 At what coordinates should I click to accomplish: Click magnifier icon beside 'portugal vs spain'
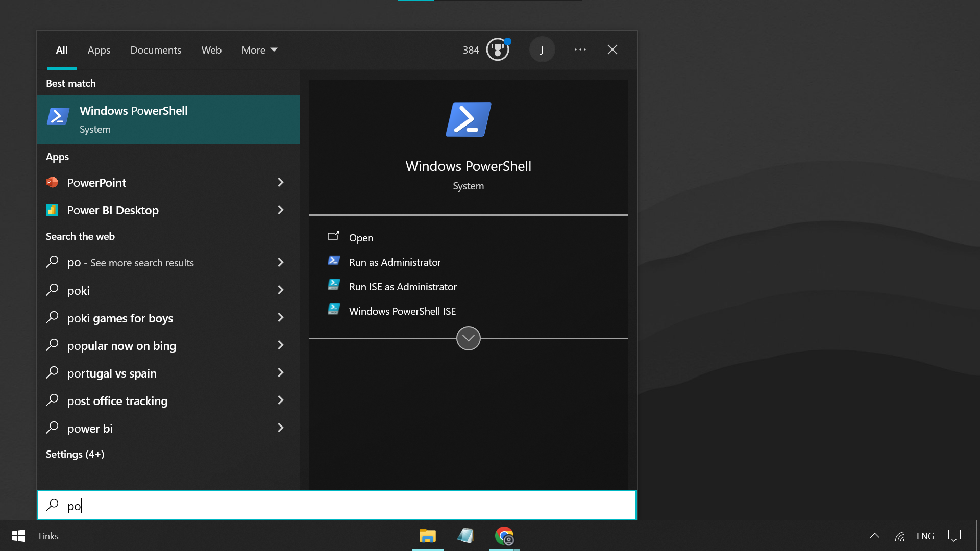click(52, 372)
